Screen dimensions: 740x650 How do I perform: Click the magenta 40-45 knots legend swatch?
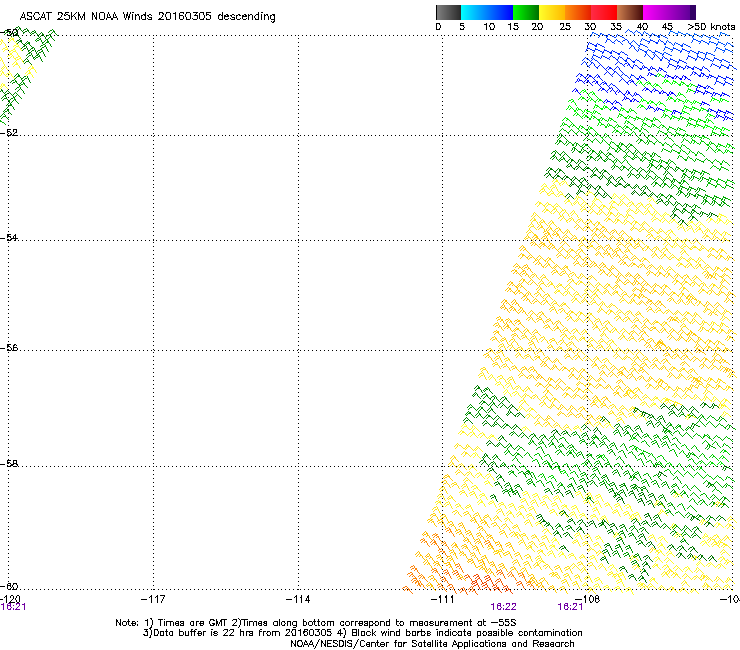[x=656, y=12]
